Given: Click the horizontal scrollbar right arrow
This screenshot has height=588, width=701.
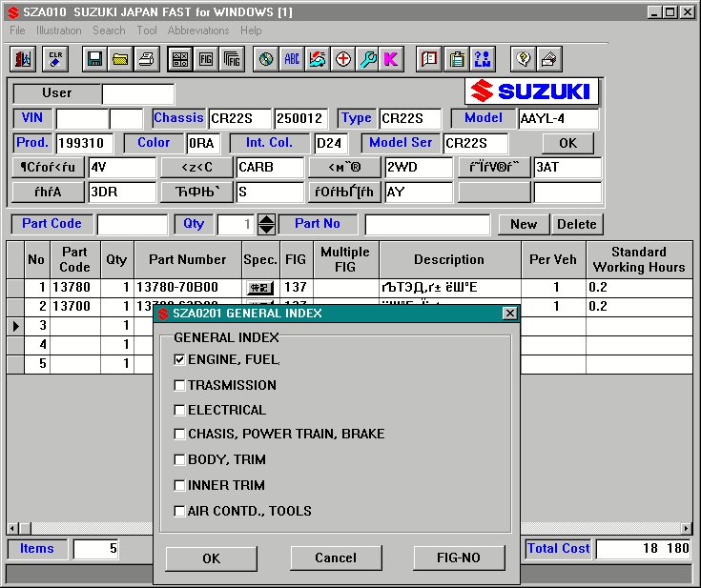Looking at the screenshot, I should (x=687, y=528).
